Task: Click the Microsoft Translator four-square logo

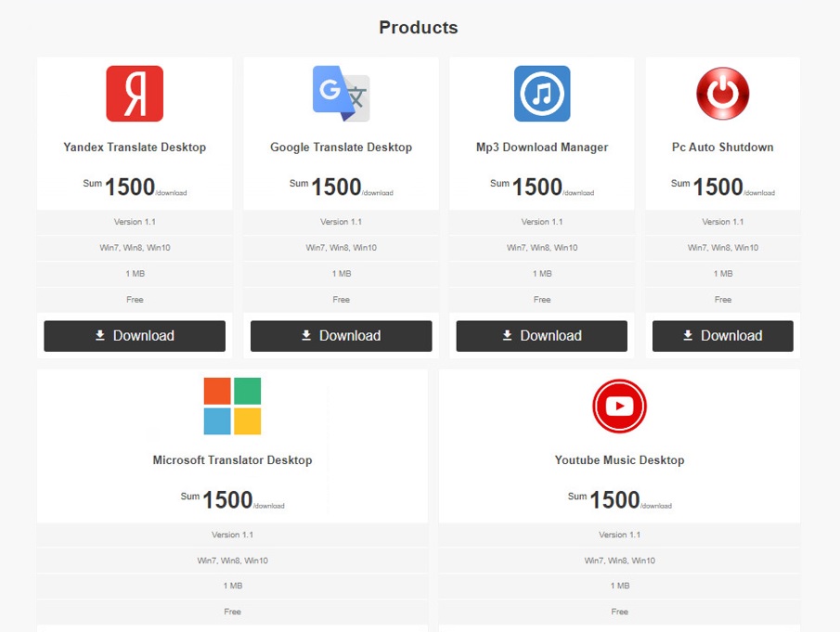Action: pos(232,406)
